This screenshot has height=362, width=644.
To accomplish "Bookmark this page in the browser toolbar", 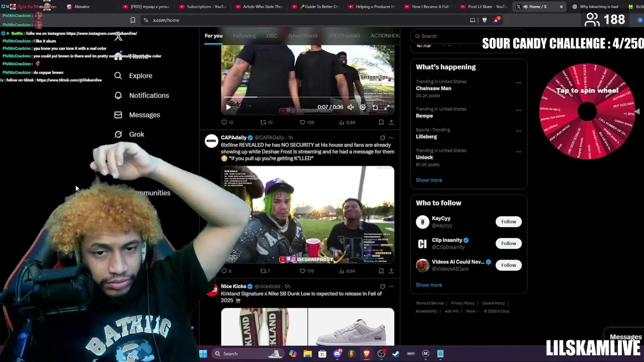I will 133,20.
